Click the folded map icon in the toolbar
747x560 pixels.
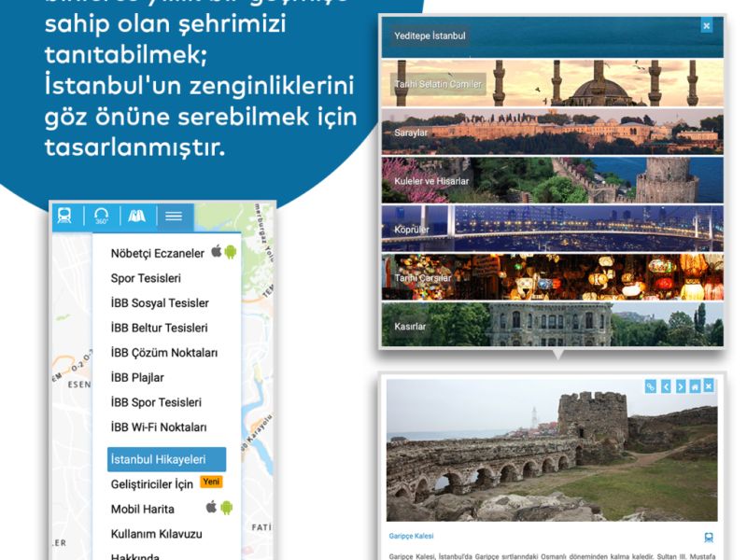[x=137, y=216]
